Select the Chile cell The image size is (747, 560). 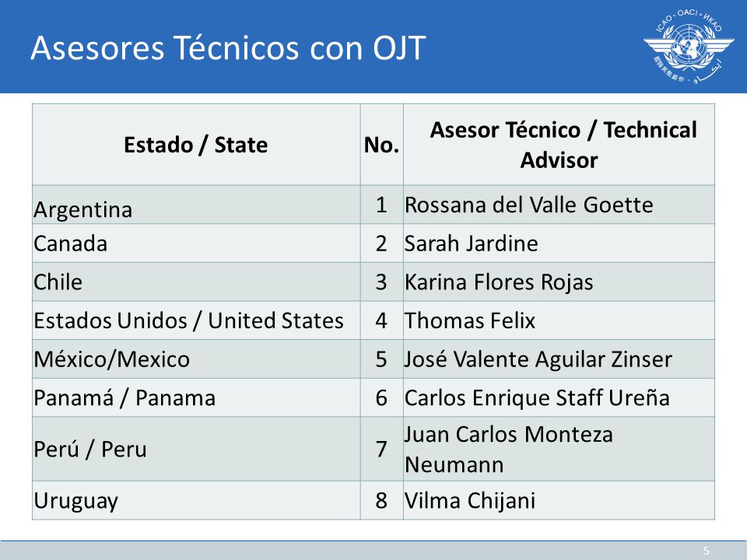click(196, 282)
